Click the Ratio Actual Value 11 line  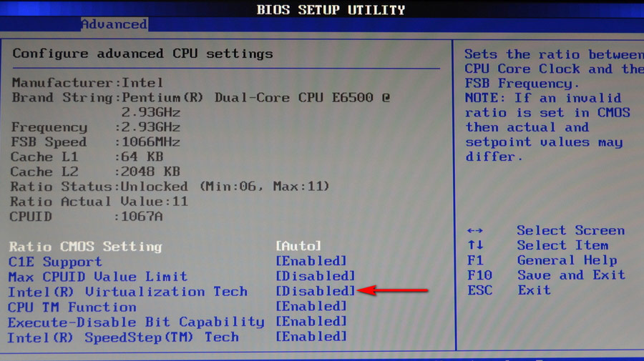point(99,202)
